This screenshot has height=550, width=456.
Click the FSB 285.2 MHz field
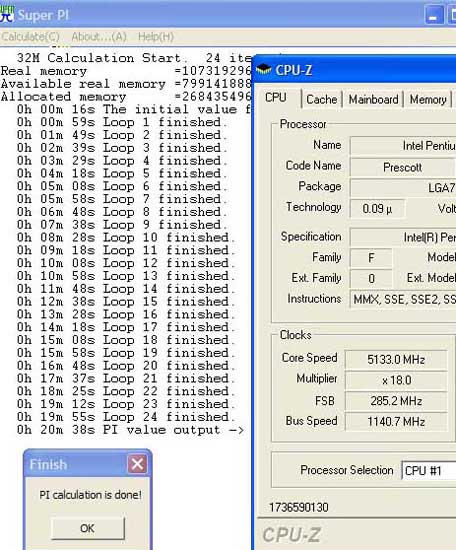click(396, 401)
